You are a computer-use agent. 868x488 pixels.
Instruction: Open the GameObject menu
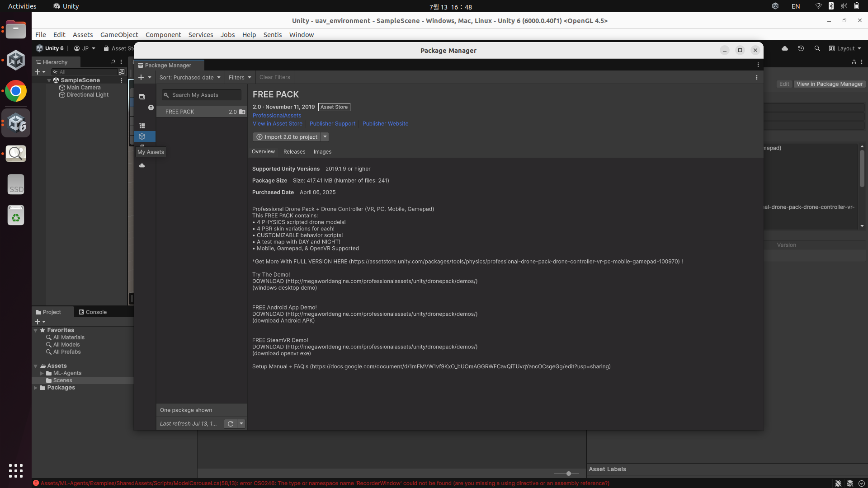[119, 35]
